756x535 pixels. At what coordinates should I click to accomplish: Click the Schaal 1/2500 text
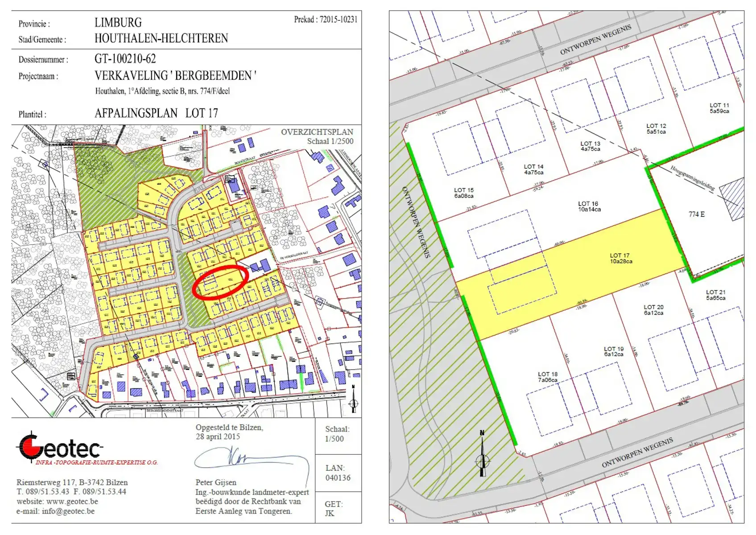click(330, 141)
